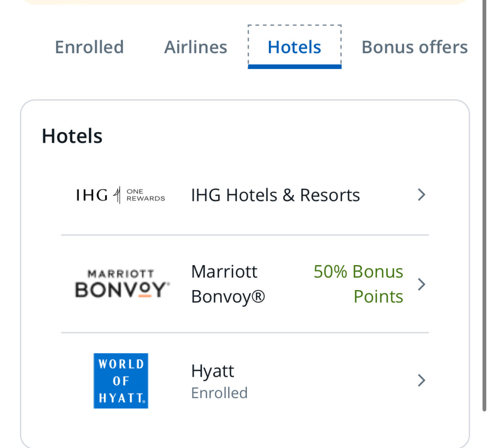This screenshot has height=448, width=490.
Task: Click the Marriott Bonvoy logo
Action: [122, 283]
